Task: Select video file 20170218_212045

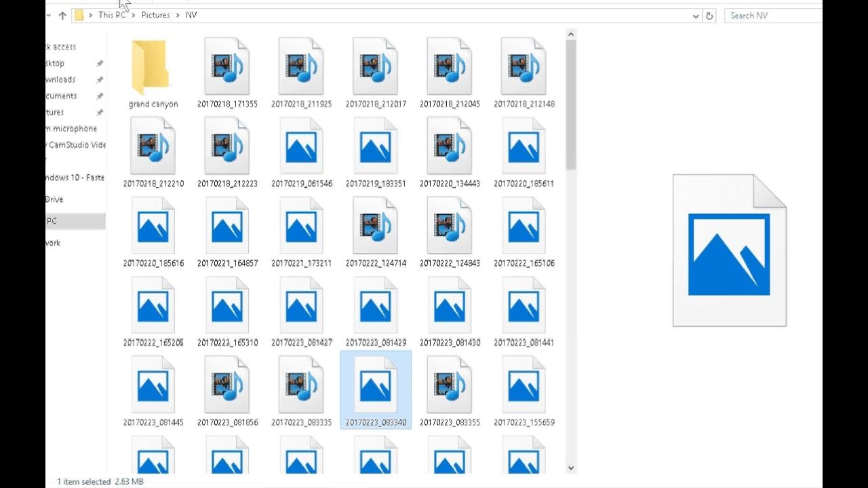Action: 450,73
